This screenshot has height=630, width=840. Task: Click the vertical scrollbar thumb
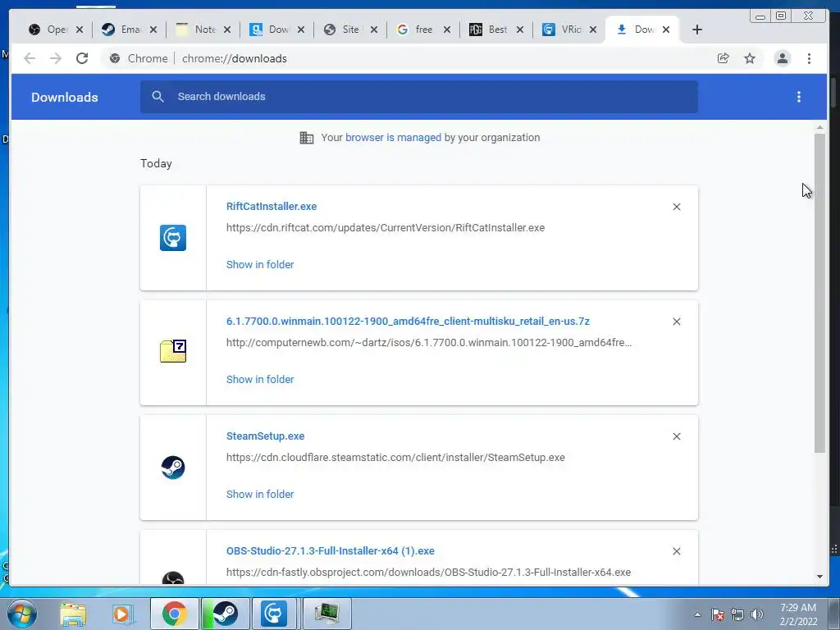coord(819,293)
